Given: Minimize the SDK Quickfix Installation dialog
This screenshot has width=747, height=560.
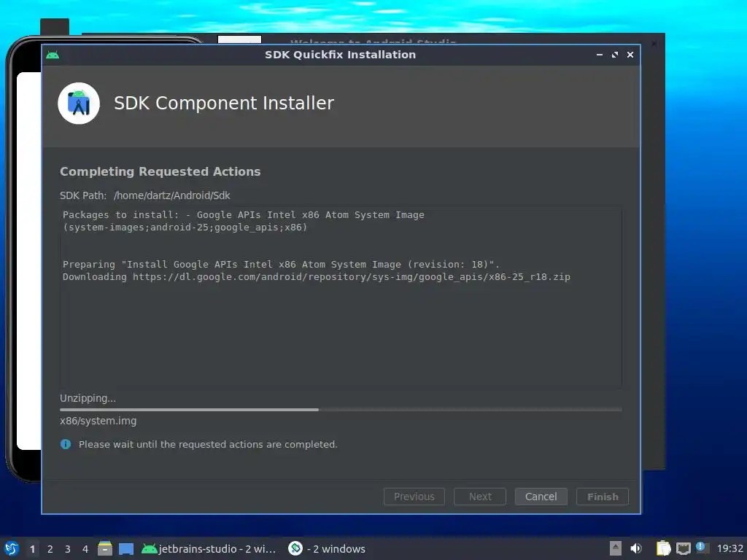Looking at the screenshot, I should point(600,55).
